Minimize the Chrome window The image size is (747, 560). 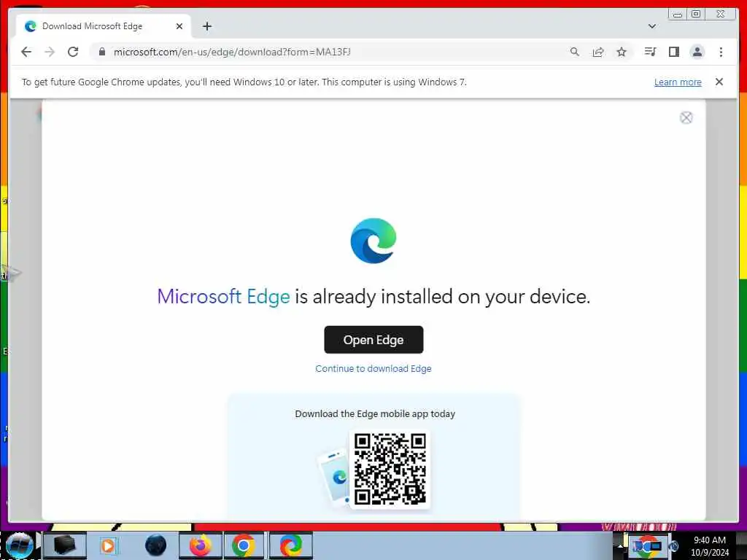click(677, 15)
